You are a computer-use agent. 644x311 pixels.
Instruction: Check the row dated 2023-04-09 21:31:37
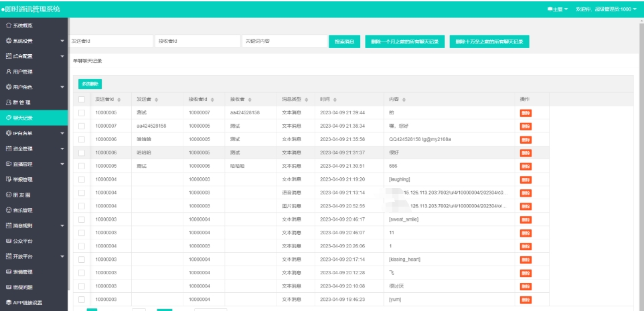click(82, 152)
